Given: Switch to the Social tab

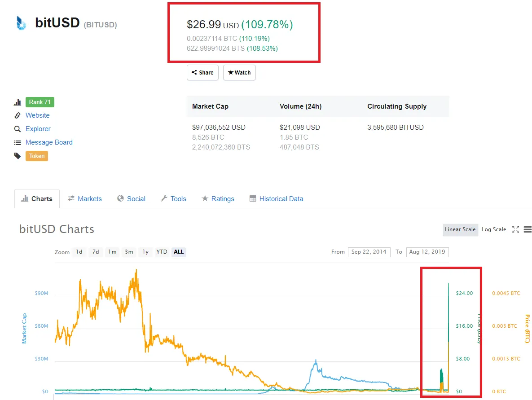Looking at the screenshot, I should 131,199.
